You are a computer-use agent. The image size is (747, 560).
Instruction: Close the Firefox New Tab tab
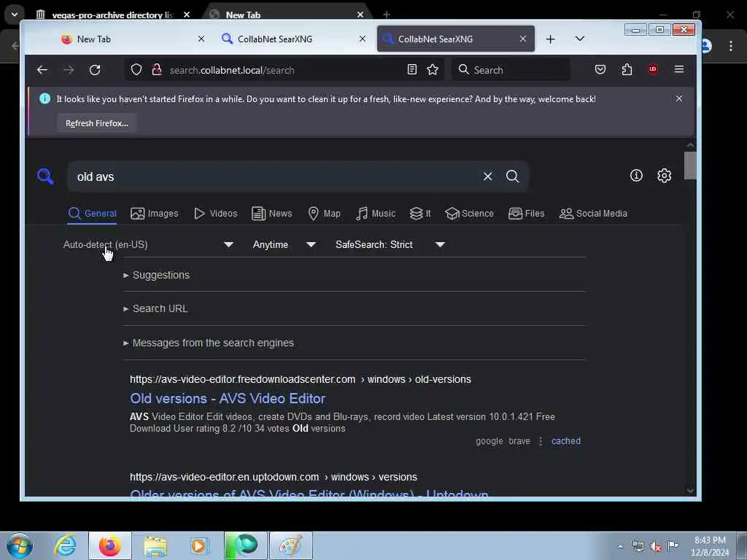point(201,39)
